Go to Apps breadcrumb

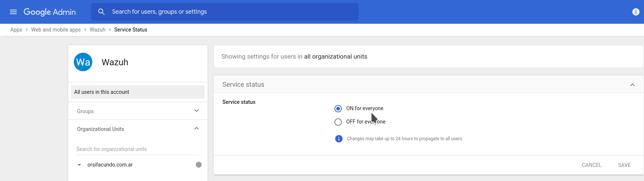click(16, 30)
